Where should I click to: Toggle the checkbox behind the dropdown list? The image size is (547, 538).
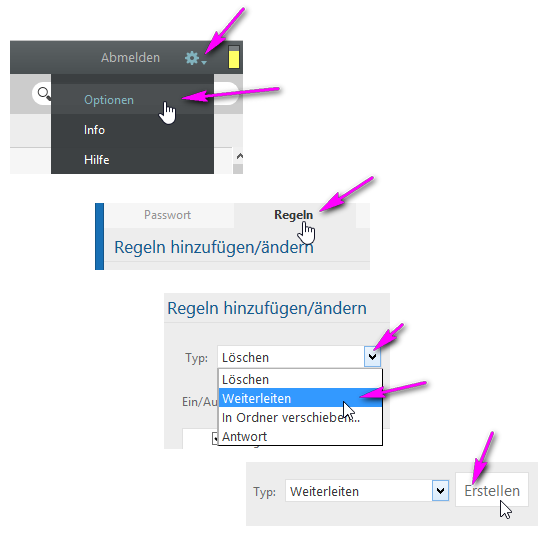pos(215,439)
